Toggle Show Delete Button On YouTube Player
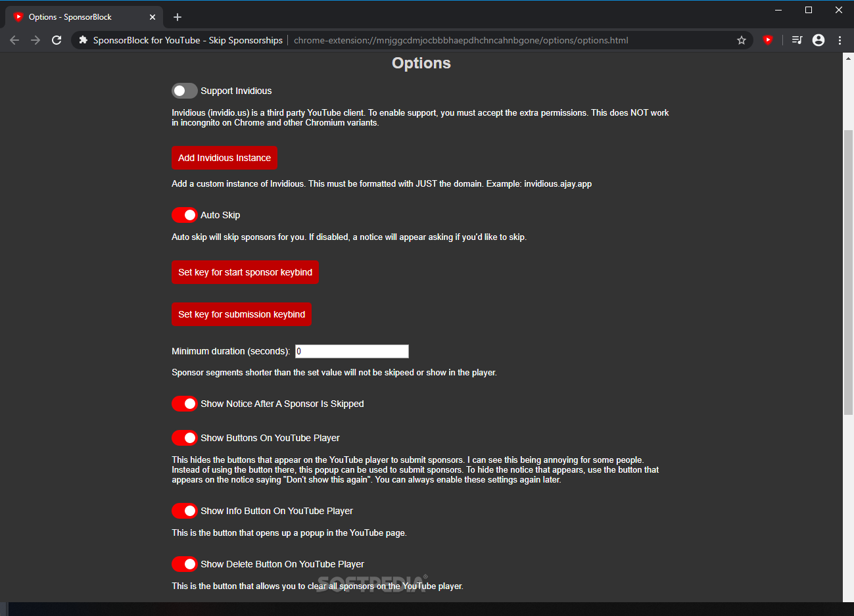854x616 pixels. pyautogui.click(x=185, y=564)
